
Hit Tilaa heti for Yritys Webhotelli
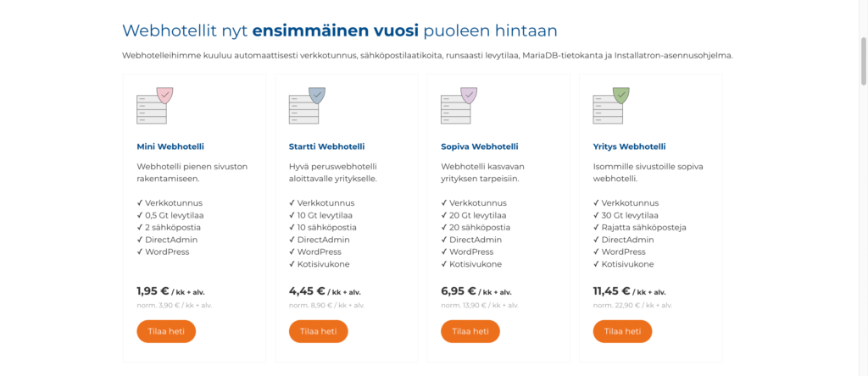(622, 331)
